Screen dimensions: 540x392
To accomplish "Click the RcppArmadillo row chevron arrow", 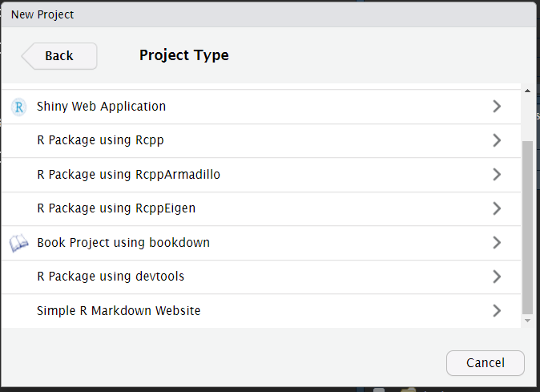I will (x=497, y=174).
